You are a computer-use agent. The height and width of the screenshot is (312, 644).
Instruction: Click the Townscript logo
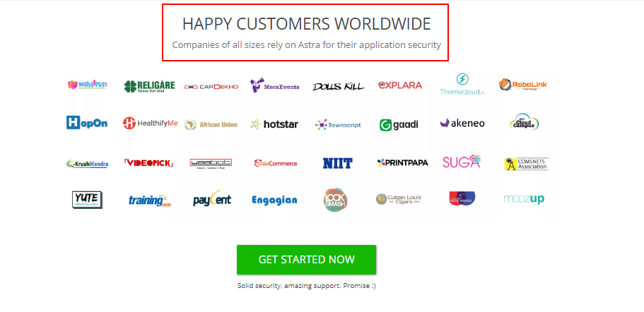[x=338, y=125]
